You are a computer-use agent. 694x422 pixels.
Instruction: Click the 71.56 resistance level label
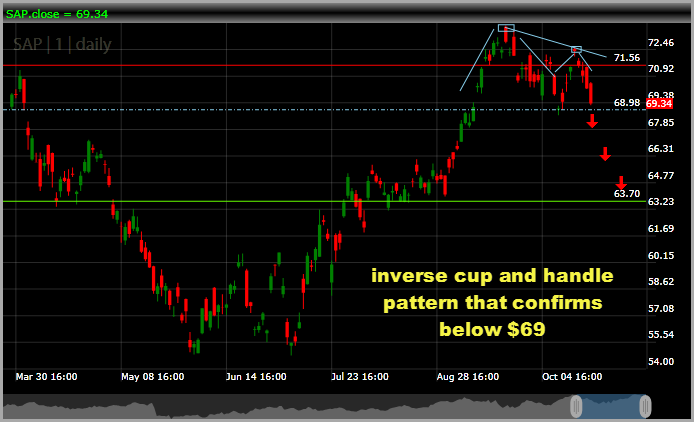(627, 58)
